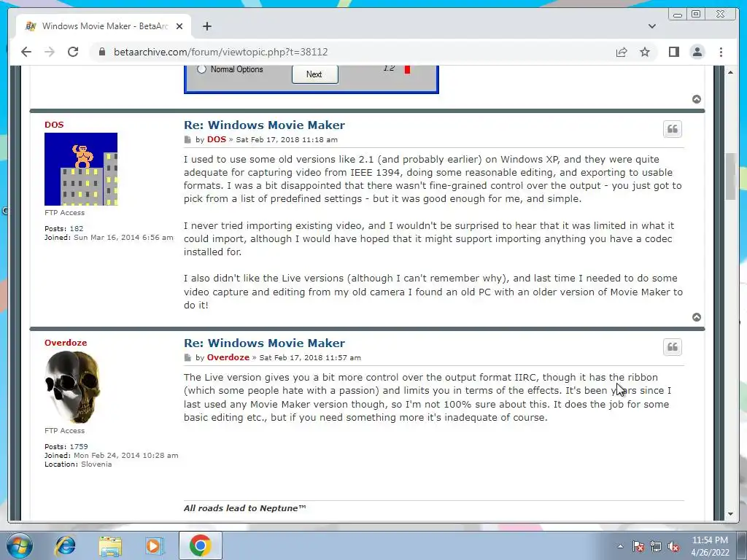Open the Windows Start menu
The width and height of the screenshot is (747, 560).
(x=20, y=545)
